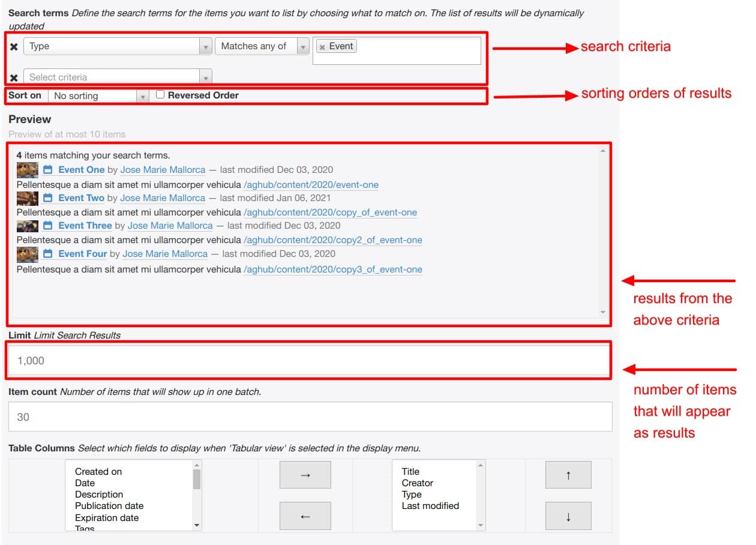This screenshot has height=545, width=756.
Task: Click calendar icon beside Event One
Action: [x=48, y=170]
